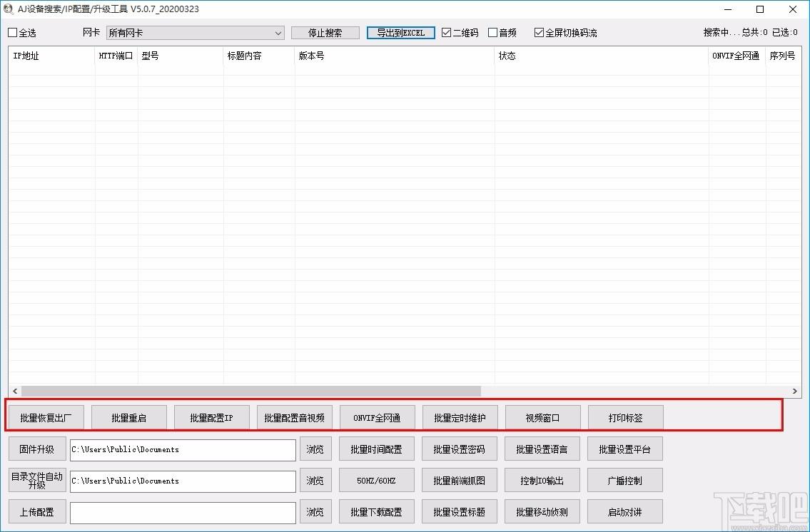Click 目录文件自动升级 auto upgrade button
Screen dimensions: 810x532
[37, 481]
